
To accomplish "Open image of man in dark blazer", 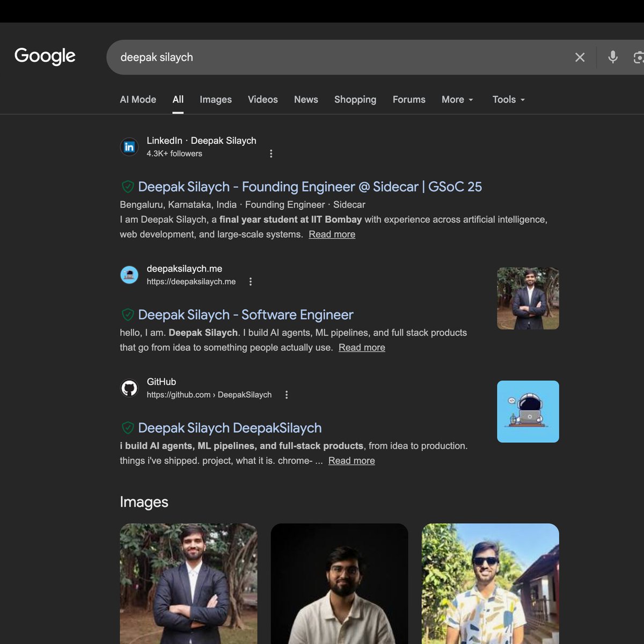I will [188, 583].
